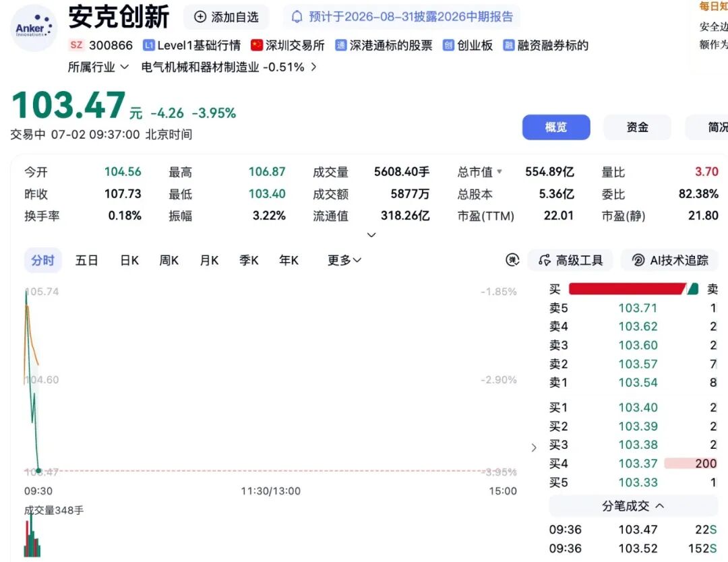Click the buy/sell ratio bar
Image resolution: width=728 pixels, height=562 pixels.
point(633,289)
